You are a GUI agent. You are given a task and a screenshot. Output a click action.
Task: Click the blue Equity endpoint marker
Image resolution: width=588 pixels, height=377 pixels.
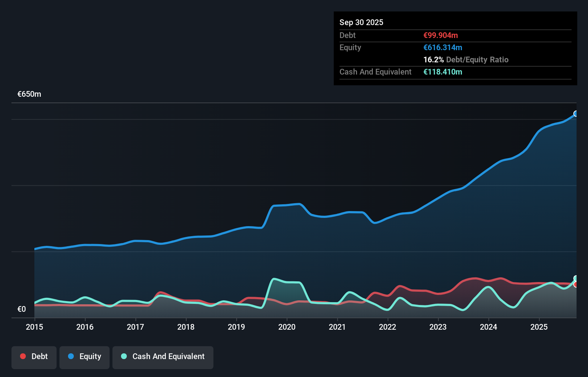coord(576,114)
